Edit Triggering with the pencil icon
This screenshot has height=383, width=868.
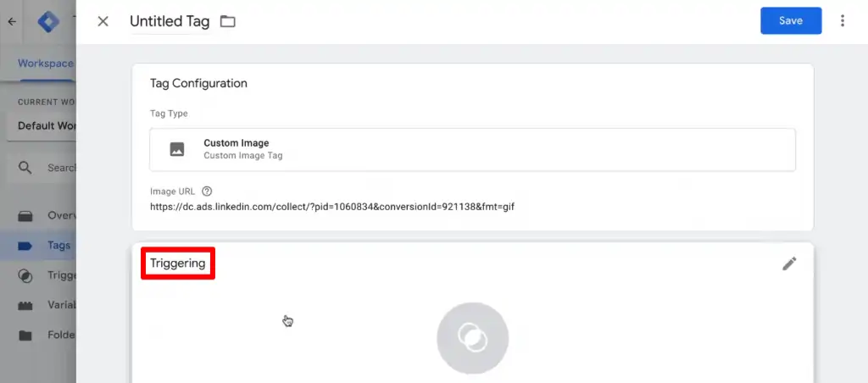pyautogui.click(x=789, y=264)
